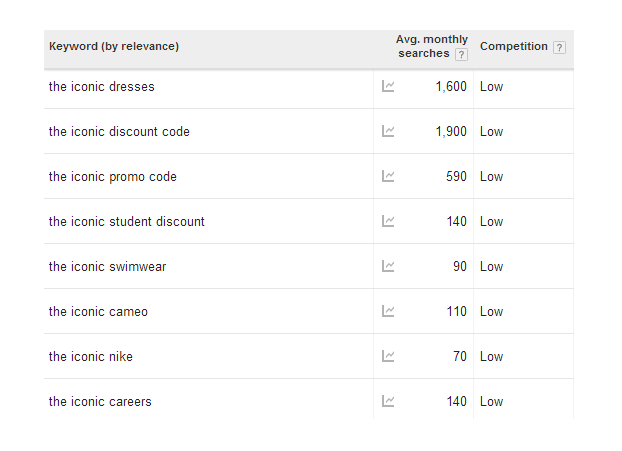The image size is (622, 451).
Task: Sort by Keyword (by relevance) column header
Action: [x=114, y=46]
